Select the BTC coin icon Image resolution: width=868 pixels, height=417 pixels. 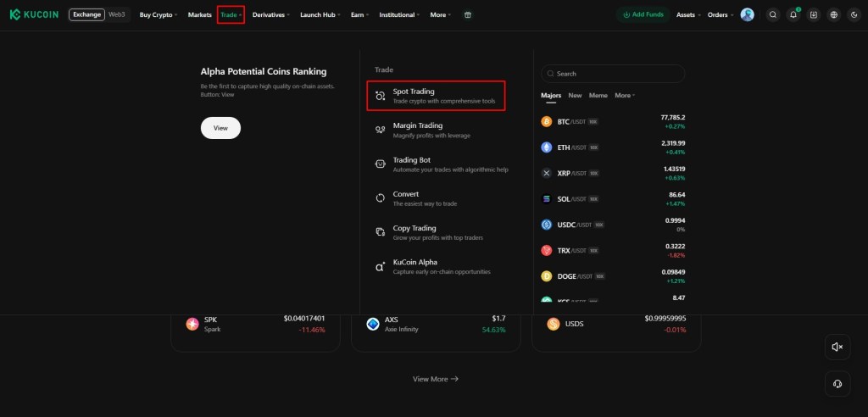[x=547, y=122]
